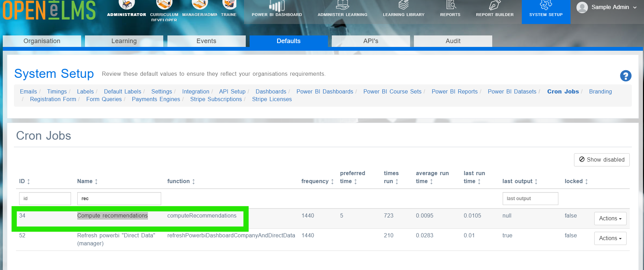
Task: Select the computeRecommendations function cell
Action: point(202,216)
